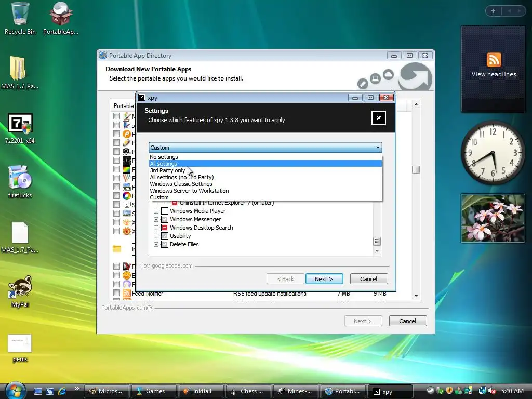Switch to the Chess taskbar button
Viewport: 532px width, 399px height.
point(248,391)
